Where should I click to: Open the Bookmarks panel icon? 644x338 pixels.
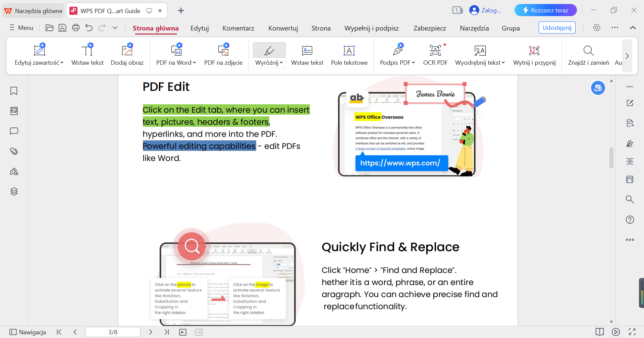tap(14, 91)
